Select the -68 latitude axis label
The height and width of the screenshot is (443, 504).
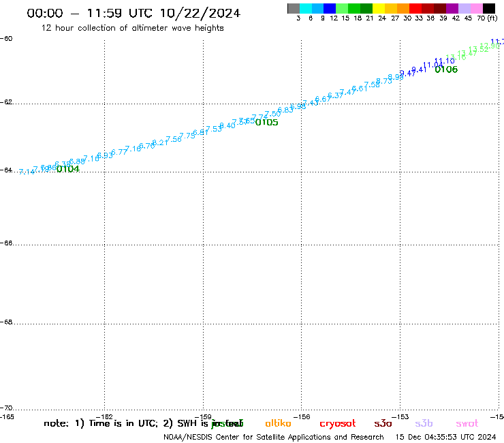[6, 322]
